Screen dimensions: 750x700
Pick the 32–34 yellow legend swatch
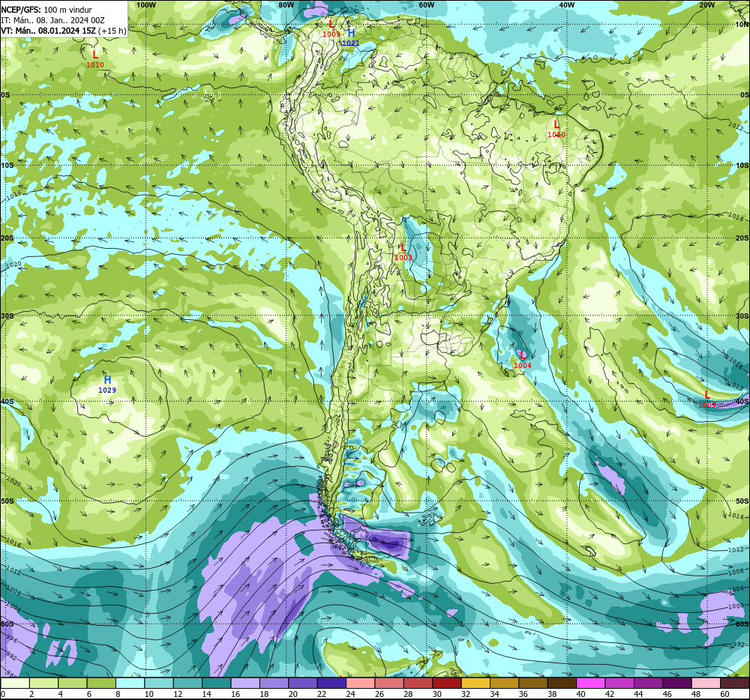coord(476,683)
